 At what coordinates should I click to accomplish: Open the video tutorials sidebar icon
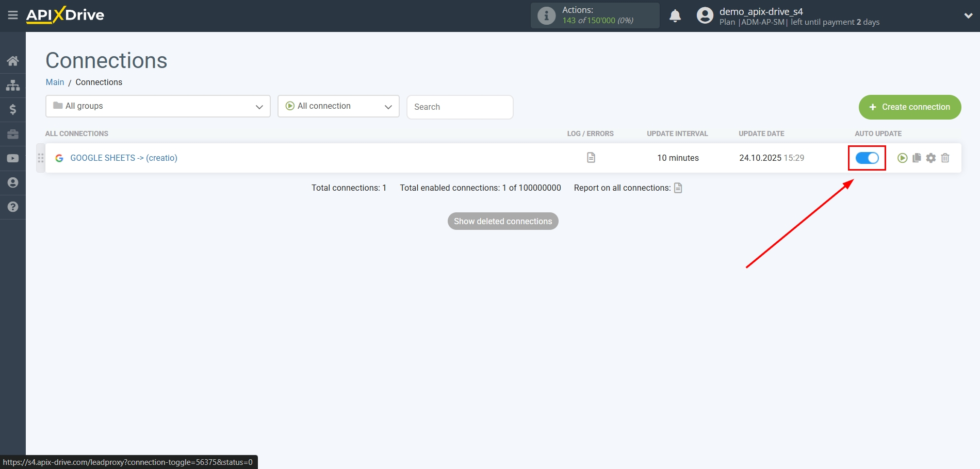pos(13,158)
